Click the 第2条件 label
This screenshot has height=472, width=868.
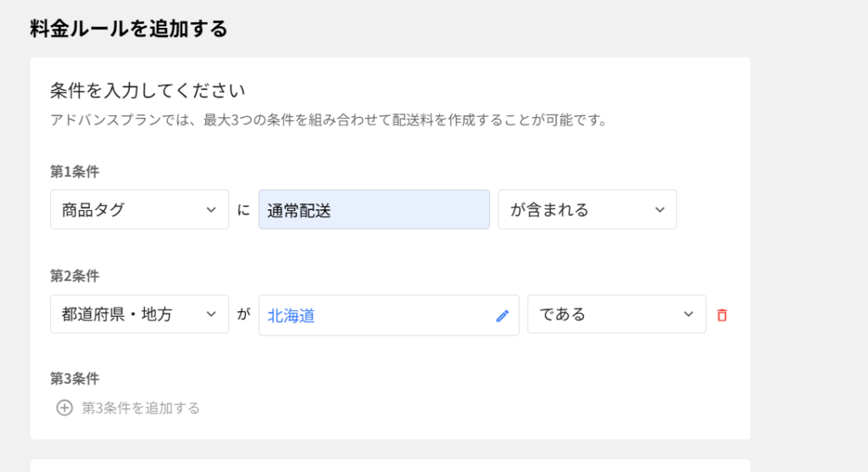click(75, 275)
